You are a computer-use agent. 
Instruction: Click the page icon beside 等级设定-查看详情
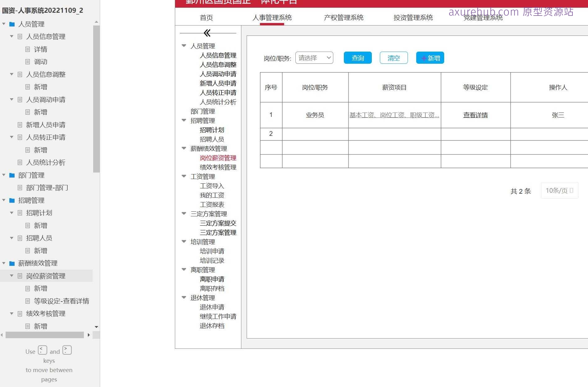point(27,301)
